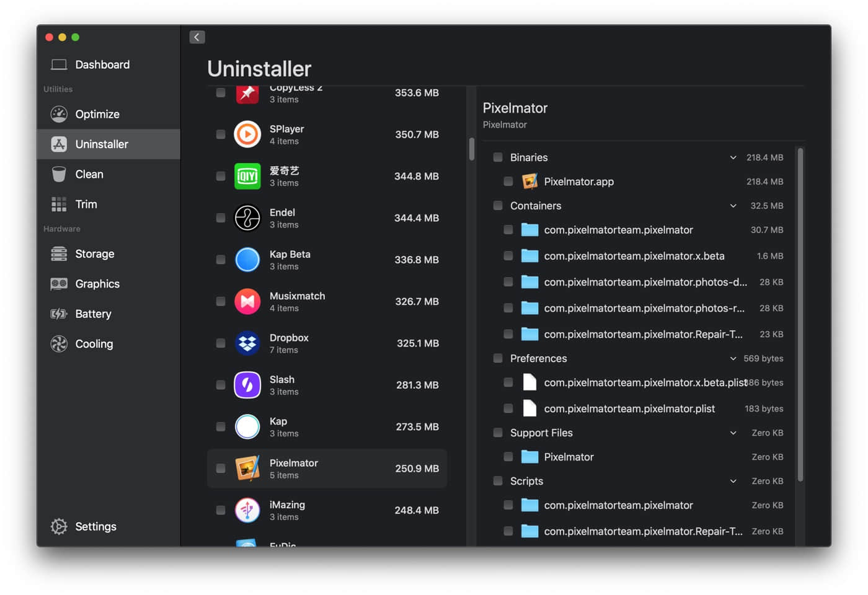Select the Binaries group checkbox
The width and height of the screenshot is (868, 595).
click(498, 157)
